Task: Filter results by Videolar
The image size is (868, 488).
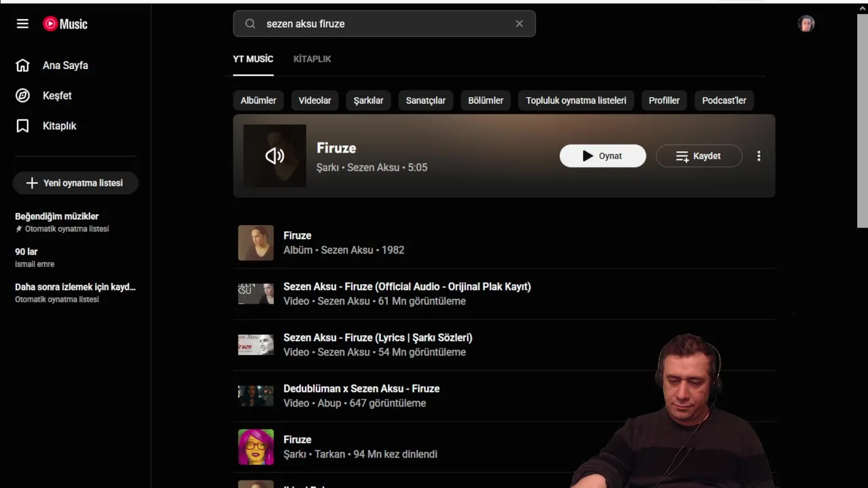Action: (315, 100)
